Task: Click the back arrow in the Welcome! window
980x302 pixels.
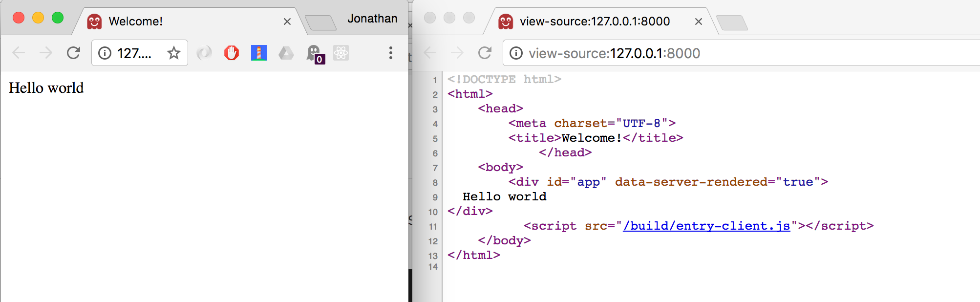Action: (x=19, y=53)
